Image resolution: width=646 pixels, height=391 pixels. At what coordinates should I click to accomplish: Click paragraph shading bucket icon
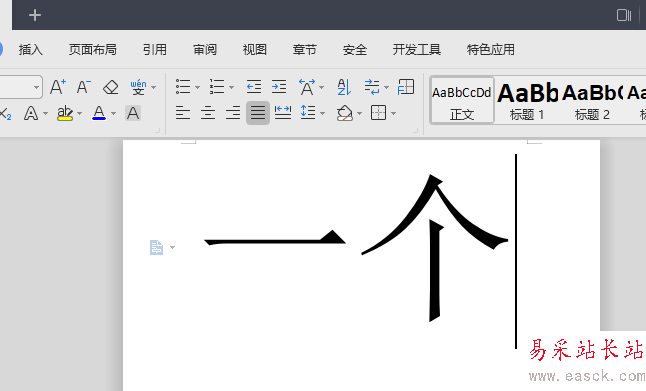pyautogui.click(x=344, y=113)
